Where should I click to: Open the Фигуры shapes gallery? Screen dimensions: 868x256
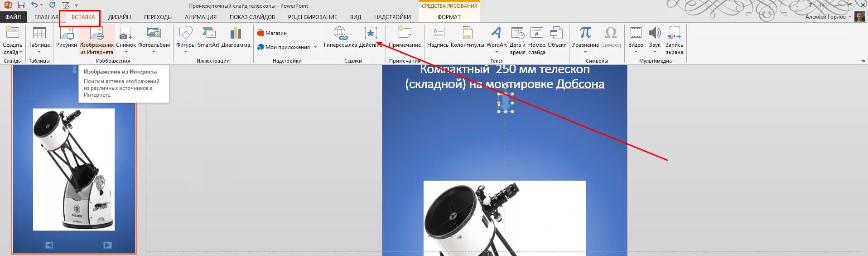(186, 40)
